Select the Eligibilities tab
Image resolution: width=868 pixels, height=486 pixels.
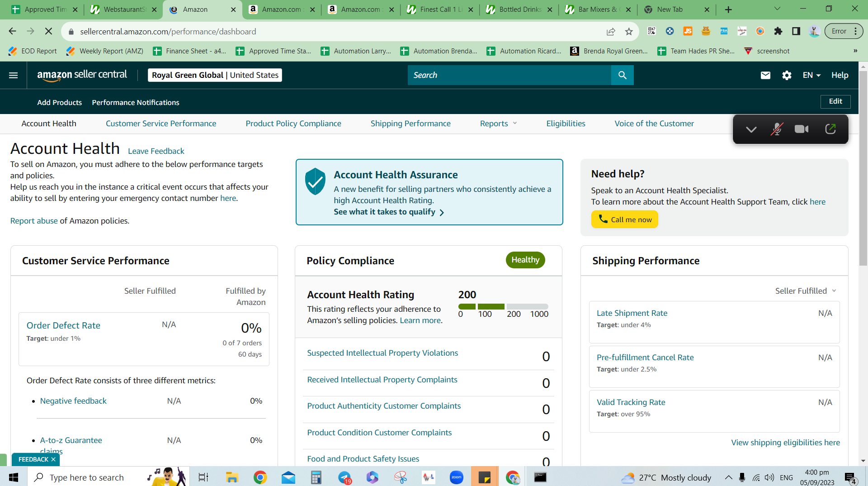pyautogui.click(x=566, y=124)
